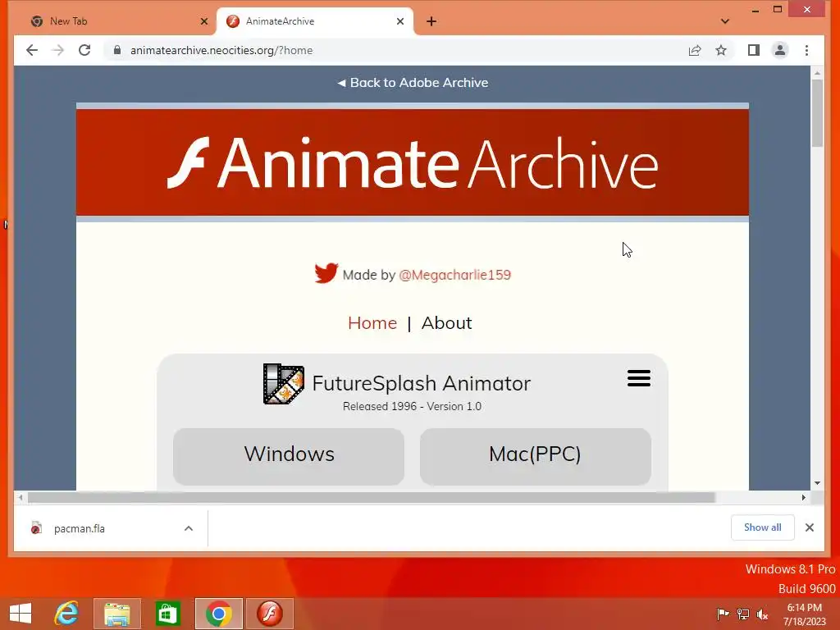Go back using the browser back arrow

tap(32, 50)
